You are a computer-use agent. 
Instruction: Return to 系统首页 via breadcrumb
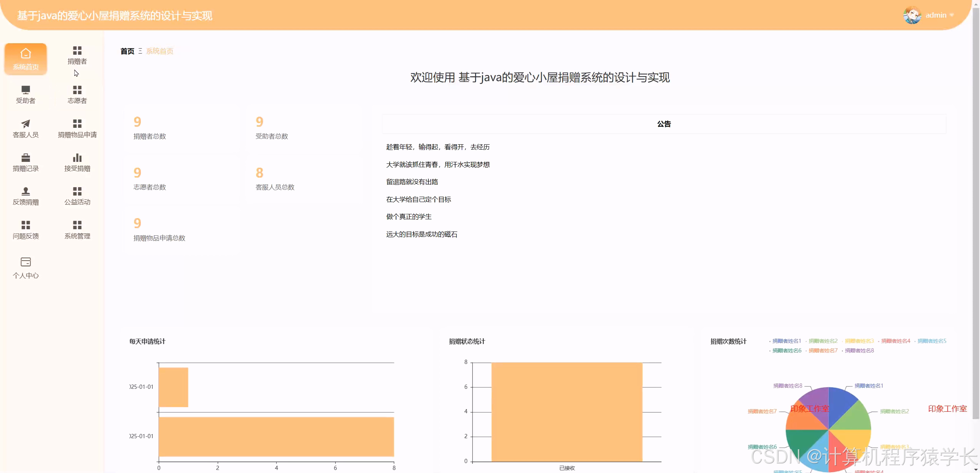click(160, 51)
